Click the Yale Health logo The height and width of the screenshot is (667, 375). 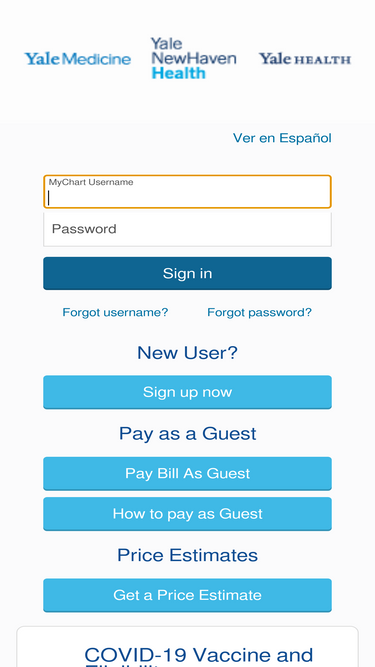305,59
